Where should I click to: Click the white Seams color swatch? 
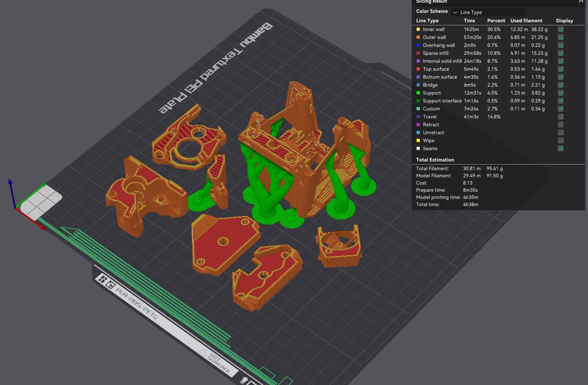418,148
